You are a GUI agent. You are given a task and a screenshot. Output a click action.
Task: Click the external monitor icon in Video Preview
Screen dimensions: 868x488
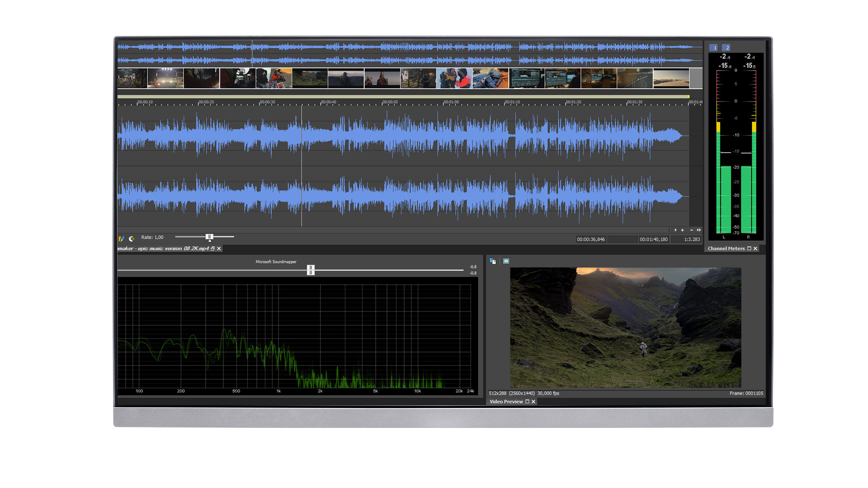click(x=506, y=261)
